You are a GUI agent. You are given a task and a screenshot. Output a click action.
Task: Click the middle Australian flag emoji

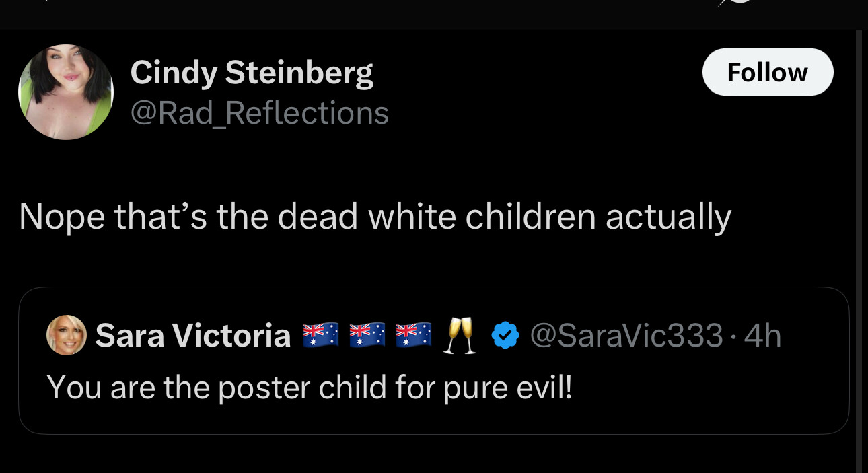367,335
